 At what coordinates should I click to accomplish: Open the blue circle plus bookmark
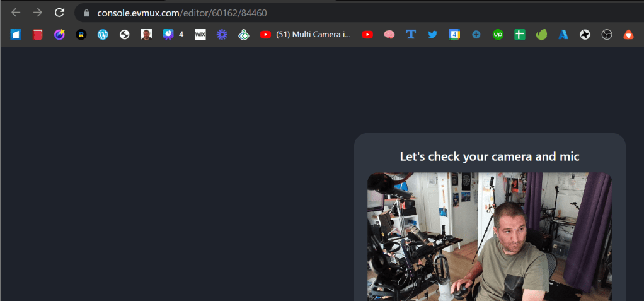coord(476,35)
